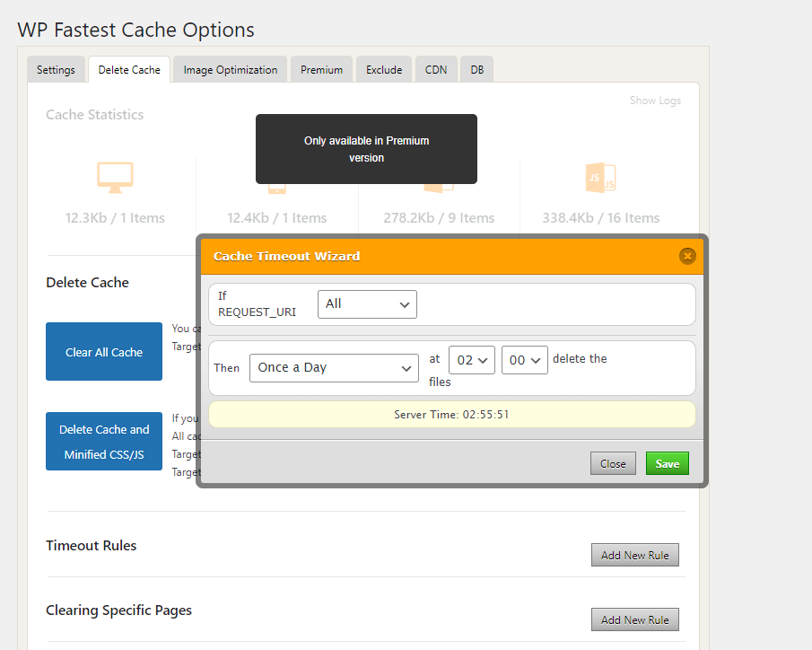Viewport: 812px width, 650px height.
Task: Close the Cache Timeout Wizard with the X icon
Action: point(687,256)
